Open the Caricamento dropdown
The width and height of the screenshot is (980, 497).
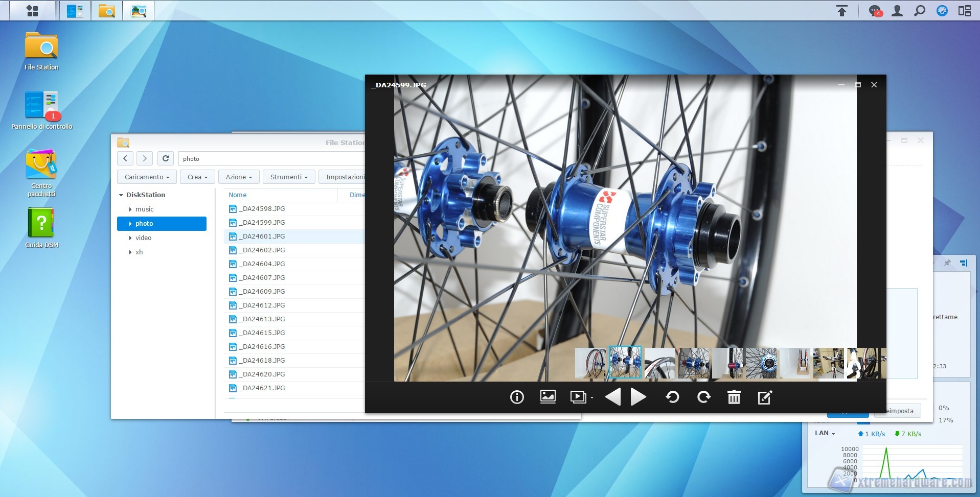pyautogui.click(x=147, y=177)
